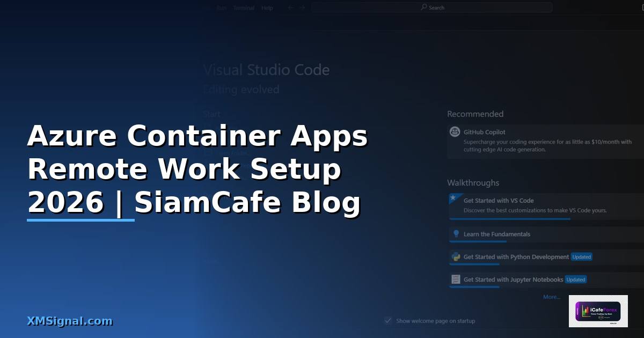Click the magnifier icon in Search box
The height and width of the screenshot is (338, 644).
tap(424, 8)
